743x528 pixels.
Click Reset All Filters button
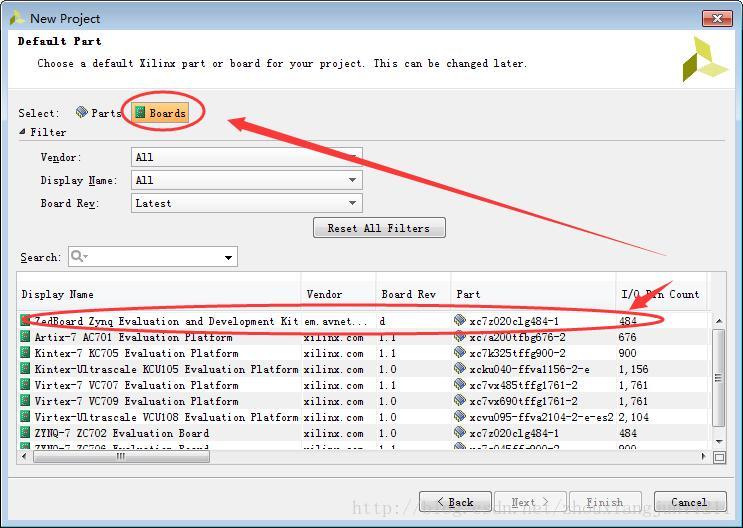click(379, 228)
